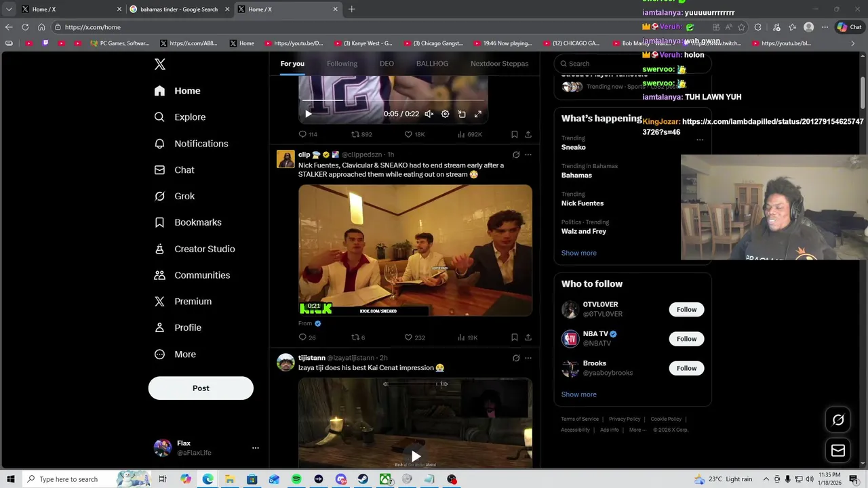Click the Post button

[x=201, y=388]
